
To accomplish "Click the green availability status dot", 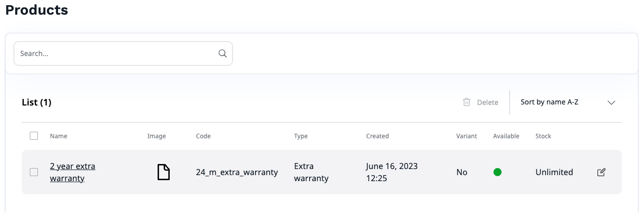I will (498, 172).
